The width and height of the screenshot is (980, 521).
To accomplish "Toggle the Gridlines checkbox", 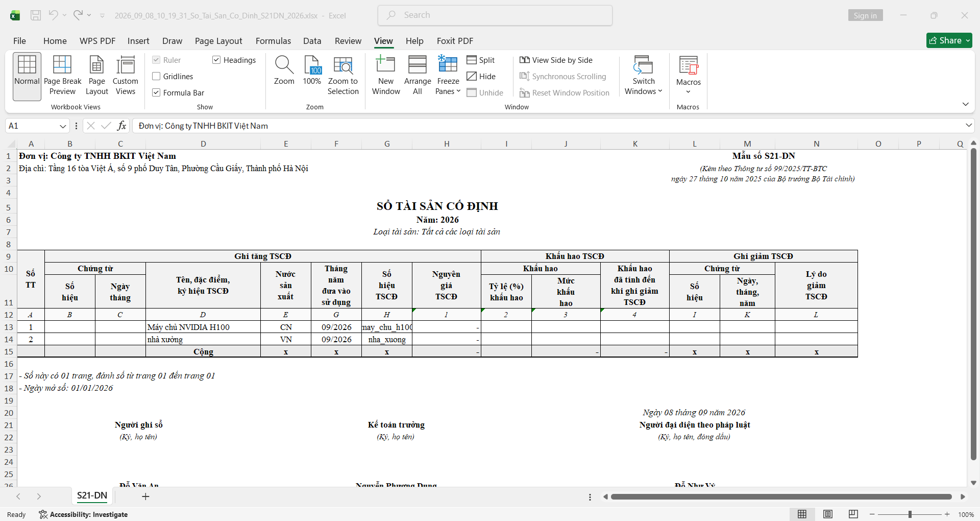I will coord(156,77).
